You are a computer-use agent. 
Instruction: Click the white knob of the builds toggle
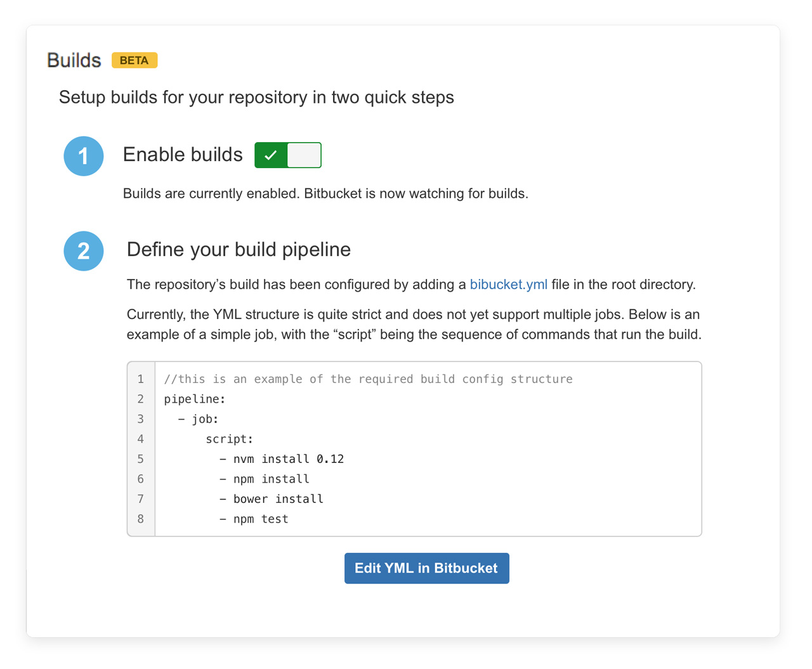click(x=304, y=155)
